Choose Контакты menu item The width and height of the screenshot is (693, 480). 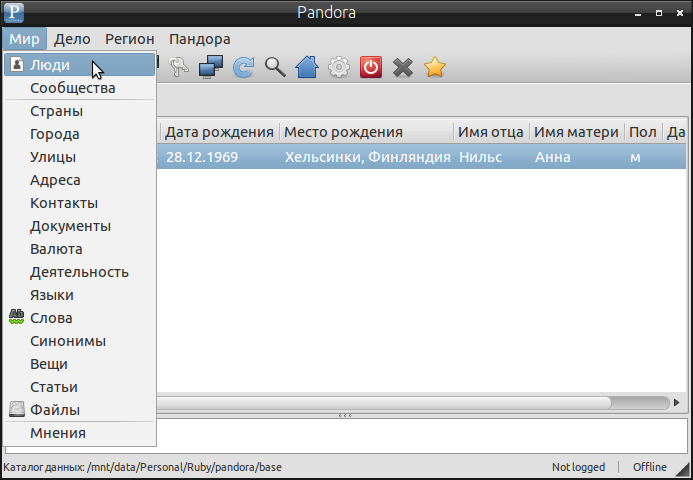pyautogui.click(x=80, y=203)
